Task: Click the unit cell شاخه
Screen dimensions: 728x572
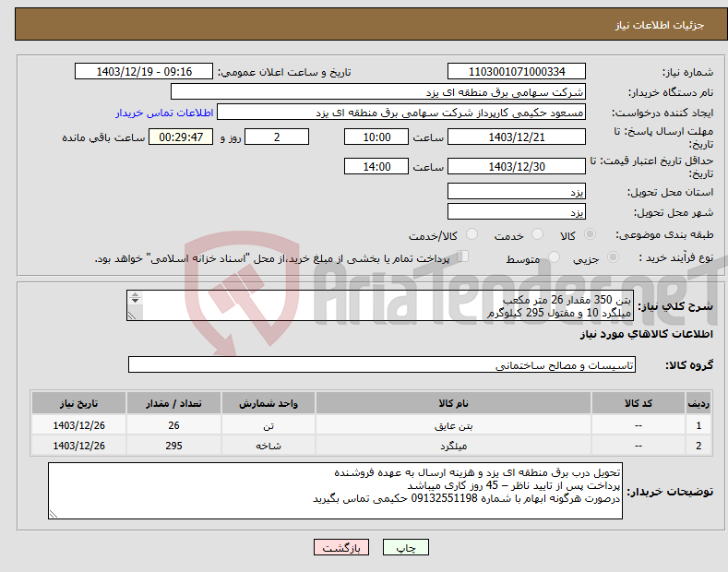Action: [269, 446]
